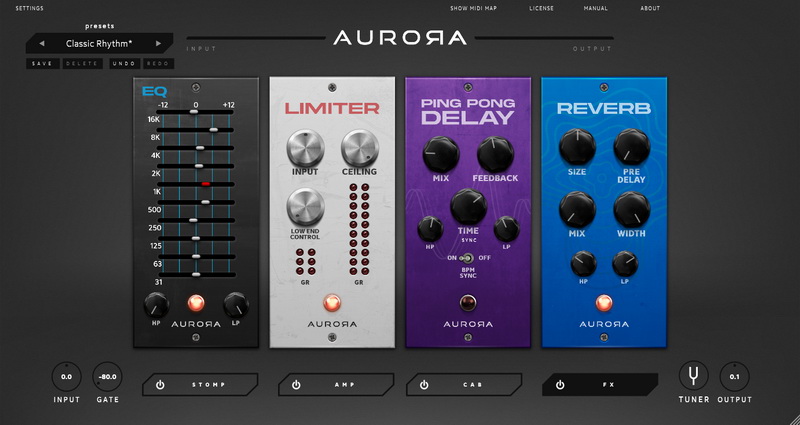Open the License menu item
Screen dimensions: 800x425
pyautogui.click(x=541, y=8)
